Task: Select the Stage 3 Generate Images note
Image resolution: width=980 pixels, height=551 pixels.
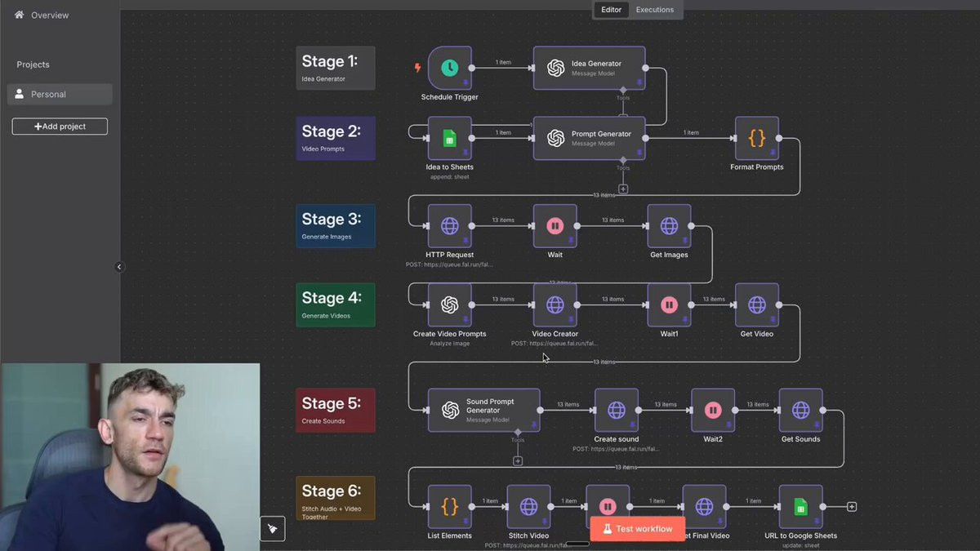Action: (336, 226)
